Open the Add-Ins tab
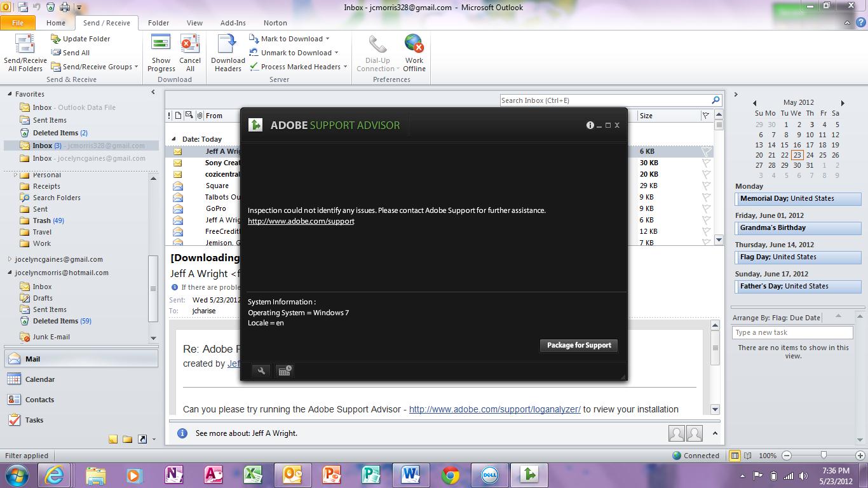The height and width of the screenshot is (488, 868). pos(233,23)
